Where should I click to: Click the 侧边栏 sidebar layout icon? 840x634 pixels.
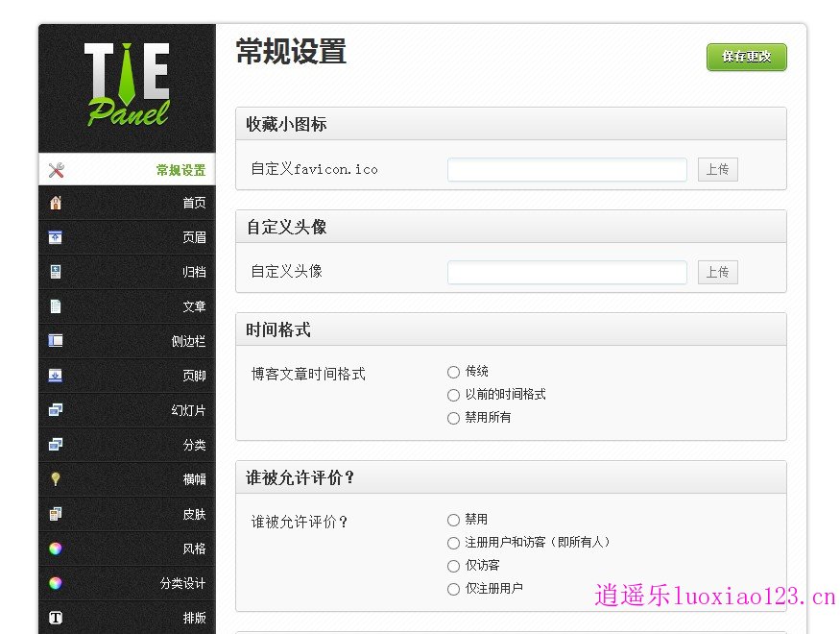coord(55,341)
